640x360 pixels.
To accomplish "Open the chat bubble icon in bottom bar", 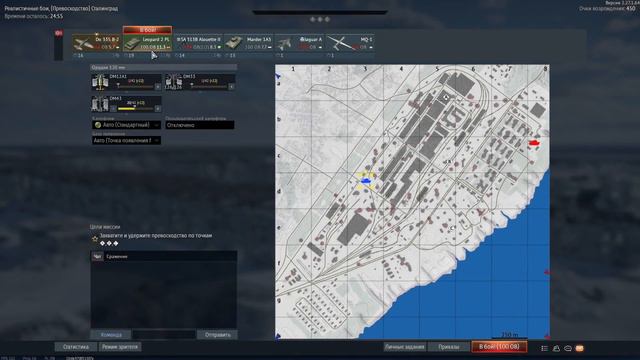I will coord(568,348).
